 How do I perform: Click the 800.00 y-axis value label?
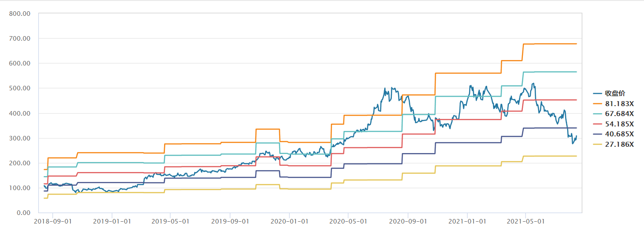19,14
